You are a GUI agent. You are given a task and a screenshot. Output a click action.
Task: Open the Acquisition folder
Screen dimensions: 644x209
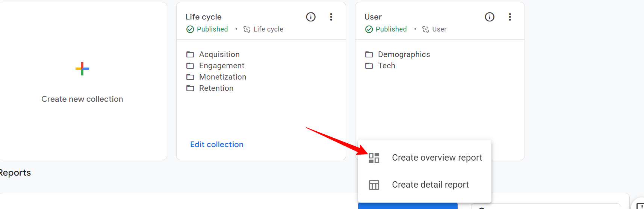coord(219,54)
